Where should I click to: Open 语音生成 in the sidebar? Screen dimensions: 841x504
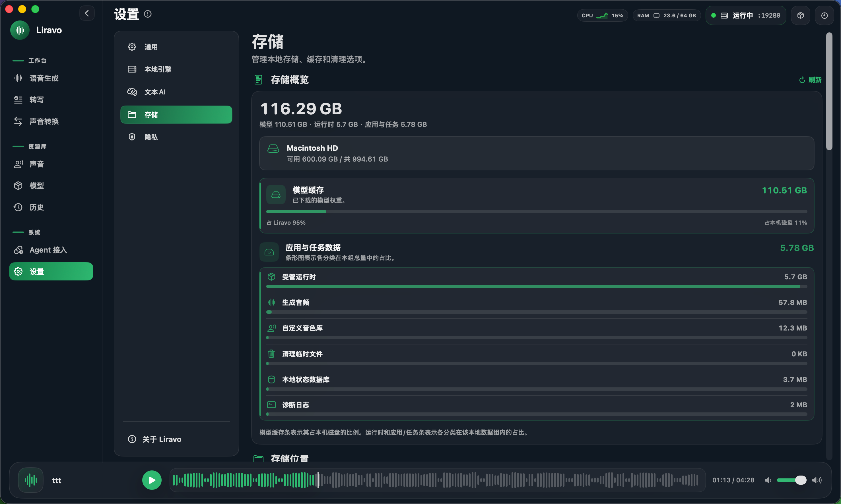click(51, 78)
